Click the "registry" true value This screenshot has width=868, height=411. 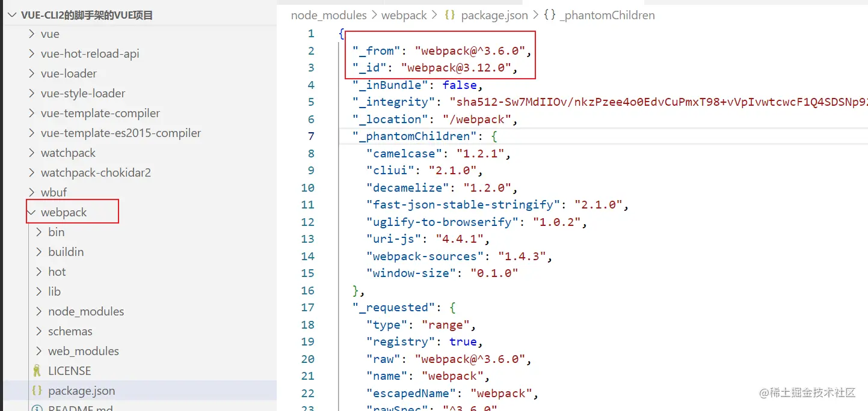[463, 342]
